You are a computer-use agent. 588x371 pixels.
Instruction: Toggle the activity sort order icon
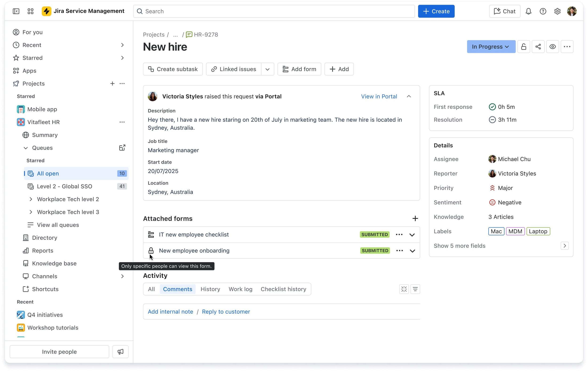pyautogui.click(x=415, y=289)
